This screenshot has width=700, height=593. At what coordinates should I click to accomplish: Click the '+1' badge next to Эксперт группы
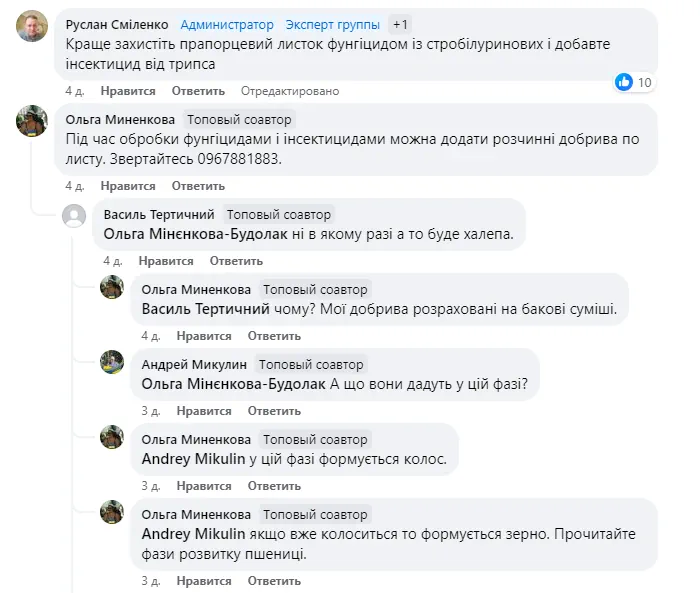point(399,24)
